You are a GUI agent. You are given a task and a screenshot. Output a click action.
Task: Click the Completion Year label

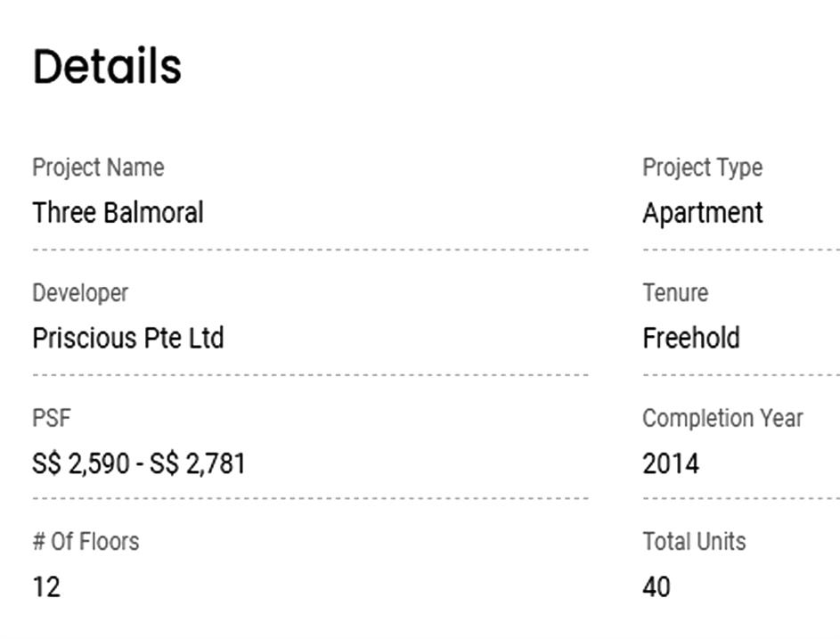[722, 418]
